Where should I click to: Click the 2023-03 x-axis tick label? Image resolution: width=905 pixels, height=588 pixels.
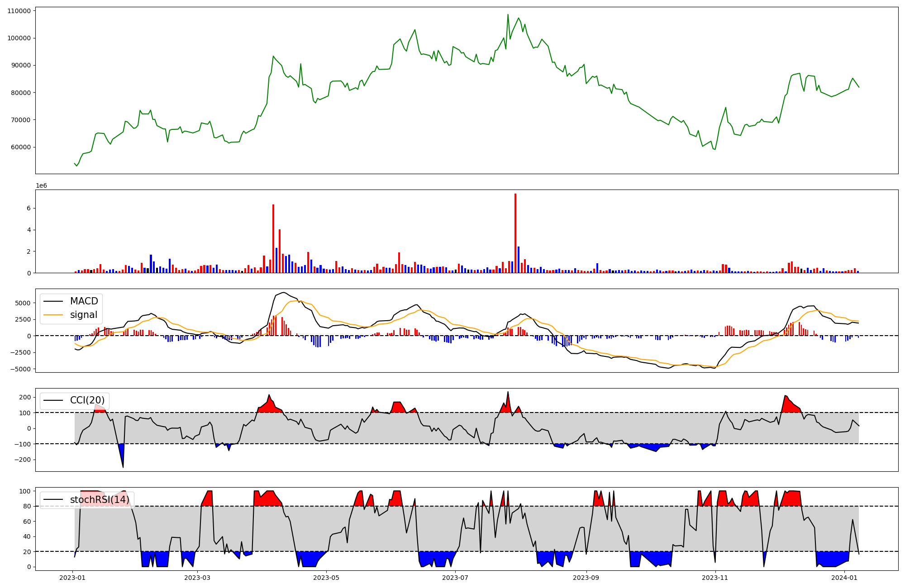[197, 578]
